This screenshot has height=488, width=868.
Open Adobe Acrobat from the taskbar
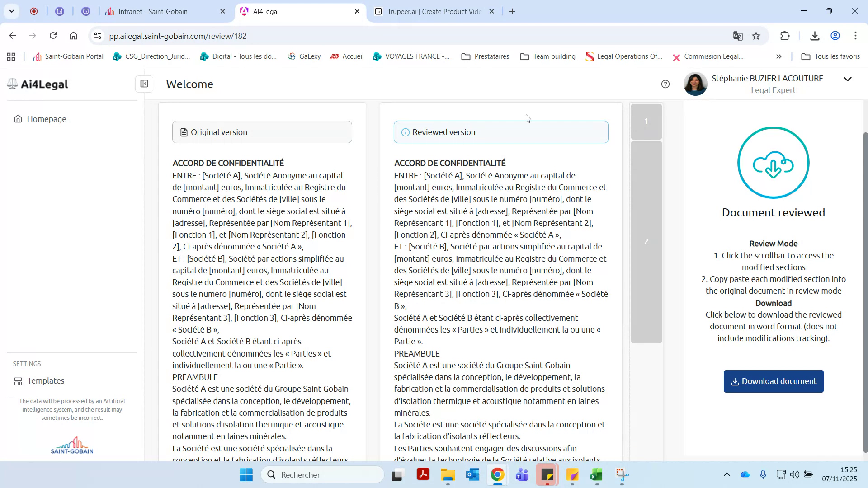pyautogui.click(x=423, y=475)
